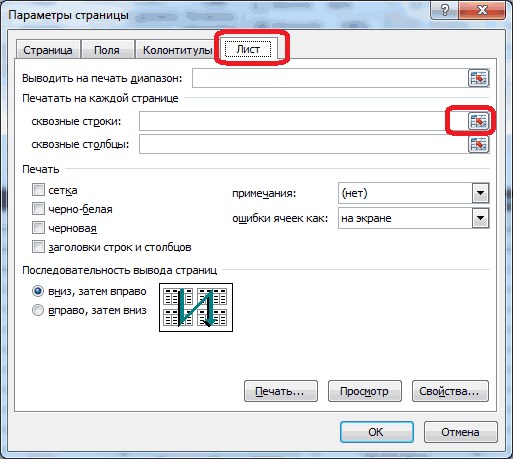This screenshot has height=459, width=513.
Task: Click range selector icon for сквозные строки
Action: tap(478, 121)
